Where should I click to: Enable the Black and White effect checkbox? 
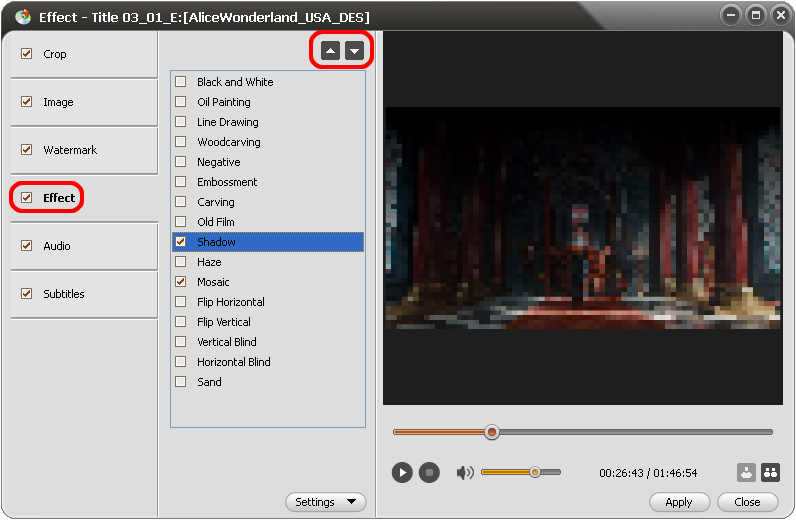click(180, 81)
